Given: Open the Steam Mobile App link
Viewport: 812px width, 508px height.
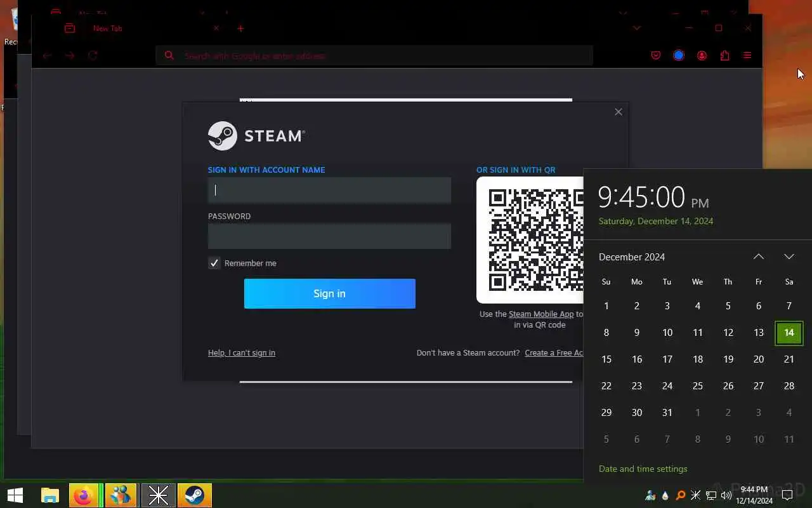Looking at the screenshot, I should pyautogui.click(x=541, y=314).
